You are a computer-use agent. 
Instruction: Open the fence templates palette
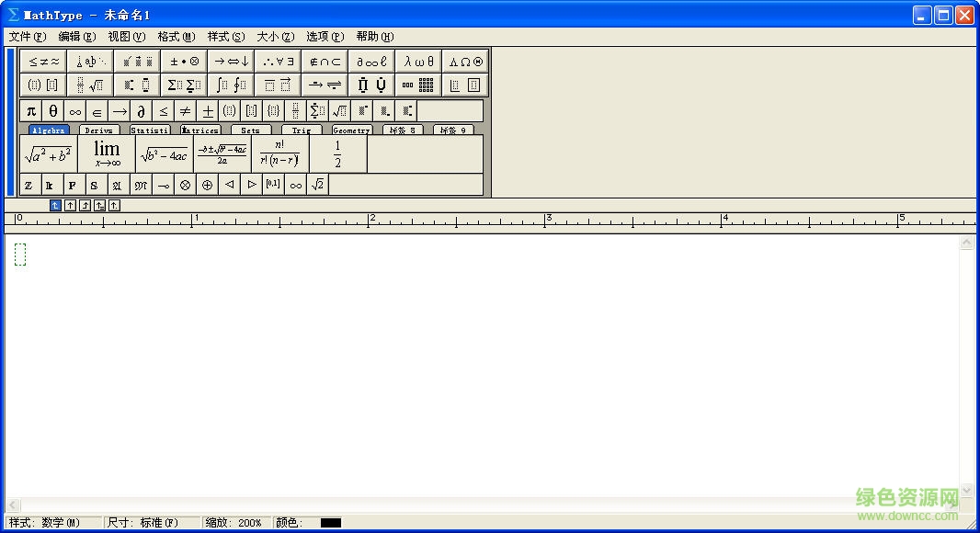(44, 85)
